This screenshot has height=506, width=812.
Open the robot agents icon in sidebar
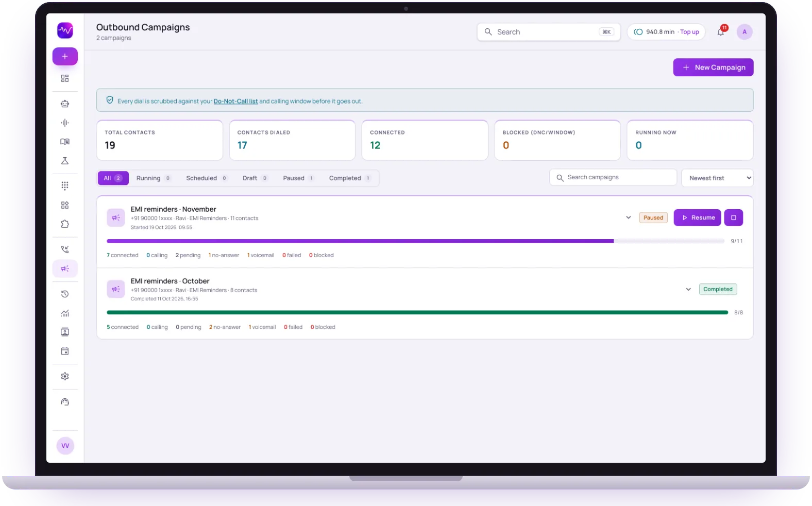[65, 104]
